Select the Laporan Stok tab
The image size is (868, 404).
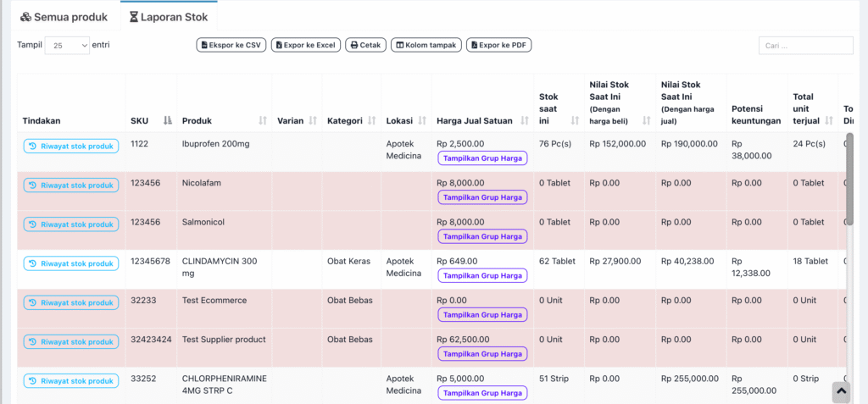click(169, 17)
